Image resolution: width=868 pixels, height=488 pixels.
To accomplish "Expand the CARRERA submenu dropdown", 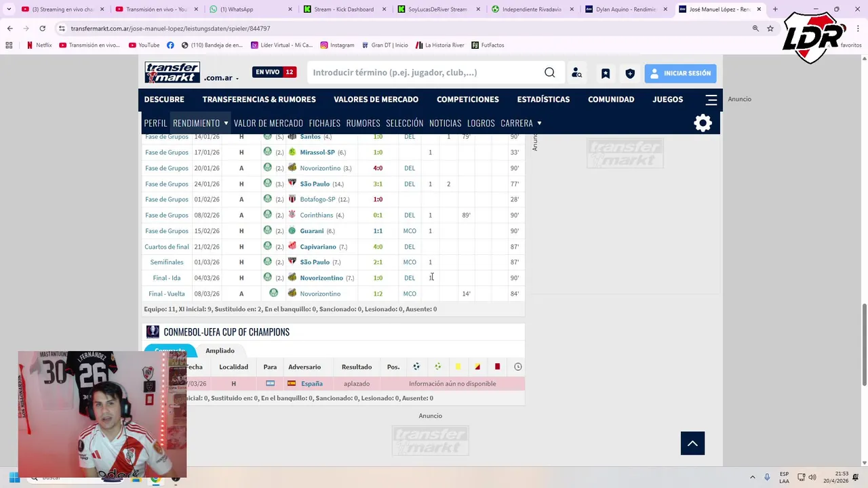I will (x=539, y=123).
